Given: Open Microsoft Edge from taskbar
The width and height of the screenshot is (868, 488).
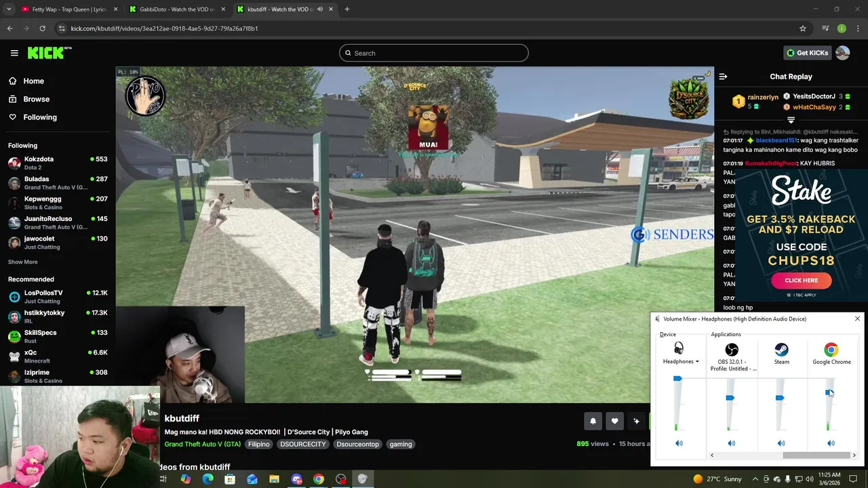Looking at the screenshot, I should tap(208, 479).
